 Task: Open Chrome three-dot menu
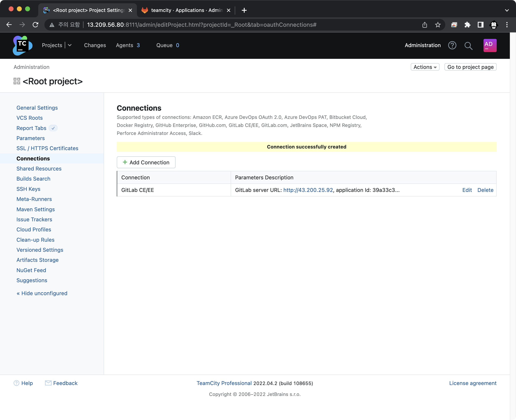coord(507,25)
